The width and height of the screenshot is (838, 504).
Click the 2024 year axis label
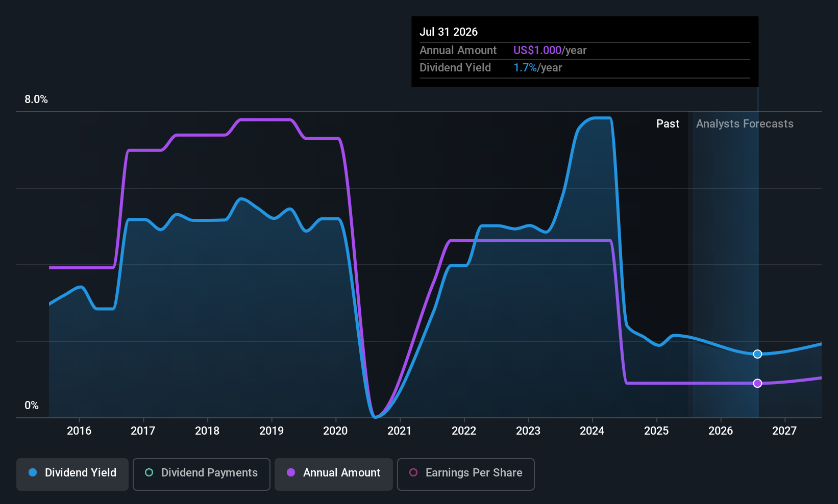[592, 431]
